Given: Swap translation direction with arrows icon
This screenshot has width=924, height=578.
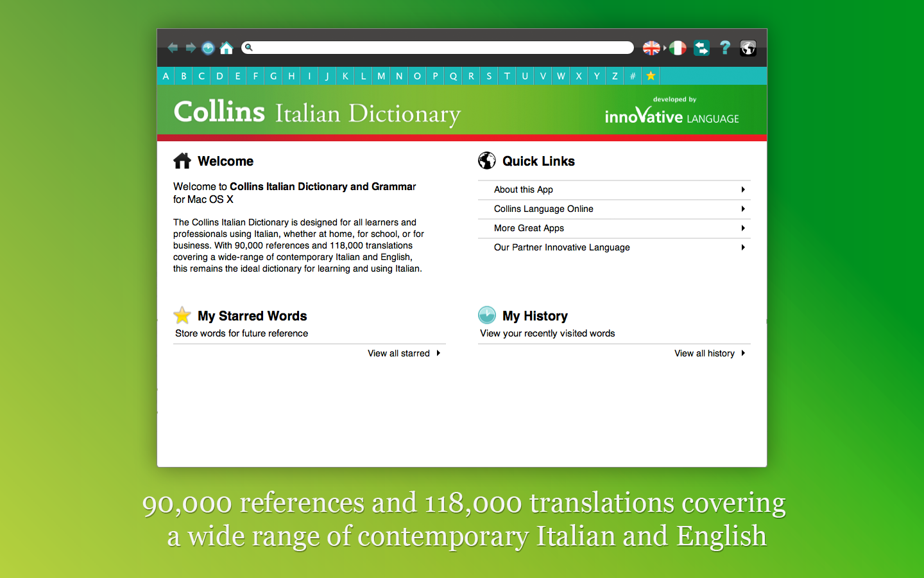Looking at the screenshot, I should click(x=701, y=48).
